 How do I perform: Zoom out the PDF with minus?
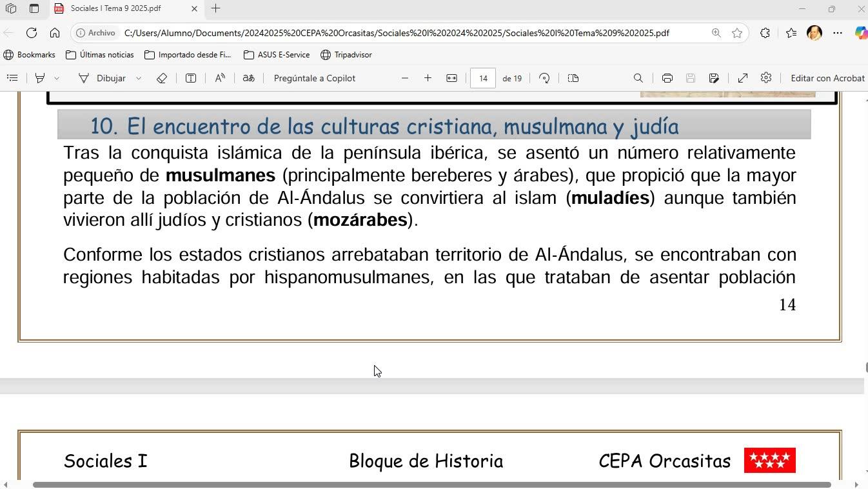coord(405,78)
